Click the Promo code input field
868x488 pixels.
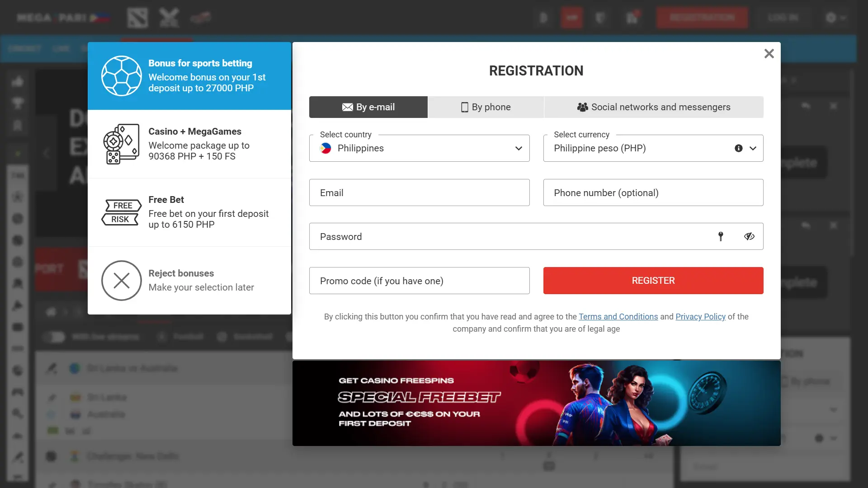point(419,281)
